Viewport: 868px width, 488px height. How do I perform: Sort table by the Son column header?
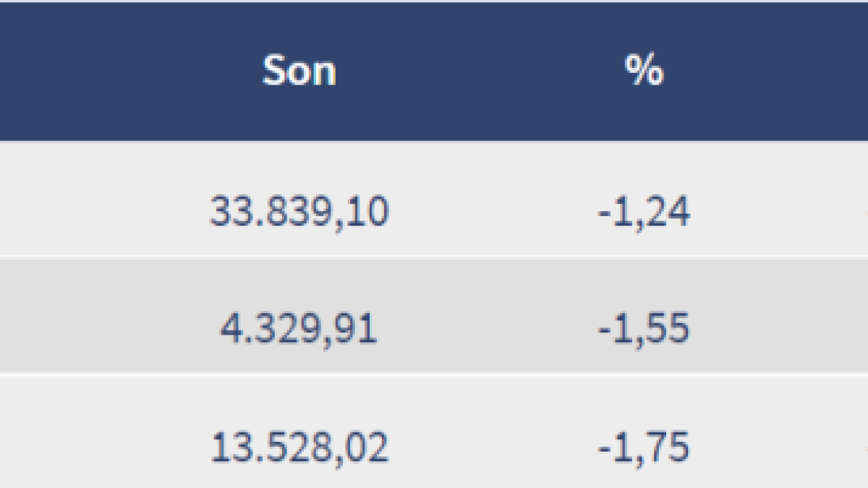299,72
